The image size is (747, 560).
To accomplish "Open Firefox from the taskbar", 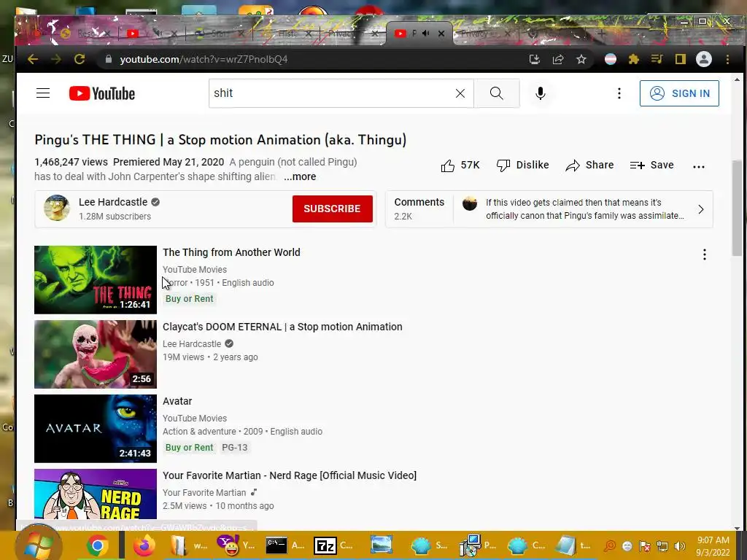I will (144, 545).
